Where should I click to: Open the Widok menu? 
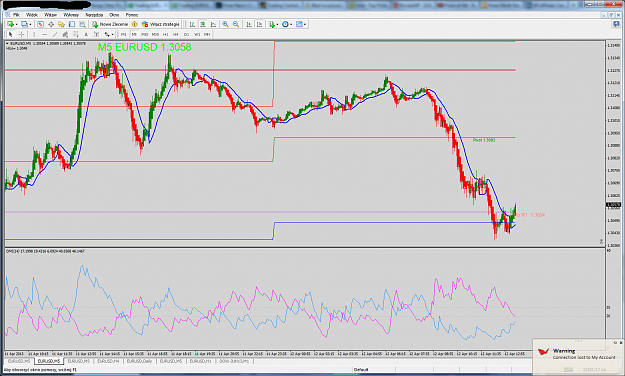click(x=32, y=15)
